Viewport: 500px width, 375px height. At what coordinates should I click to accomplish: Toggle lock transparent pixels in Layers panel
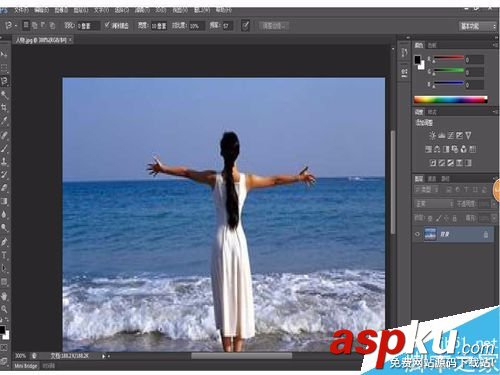pos(430,218)
